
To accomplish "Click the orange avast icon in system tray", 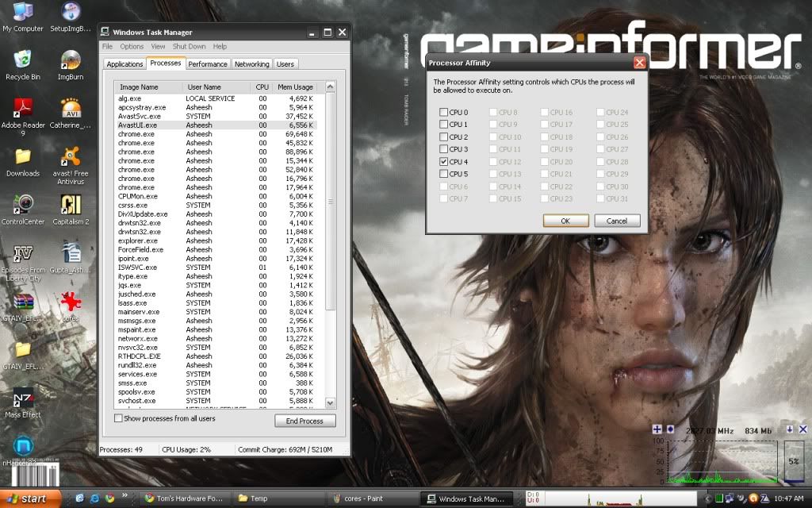I will point(753,498).
